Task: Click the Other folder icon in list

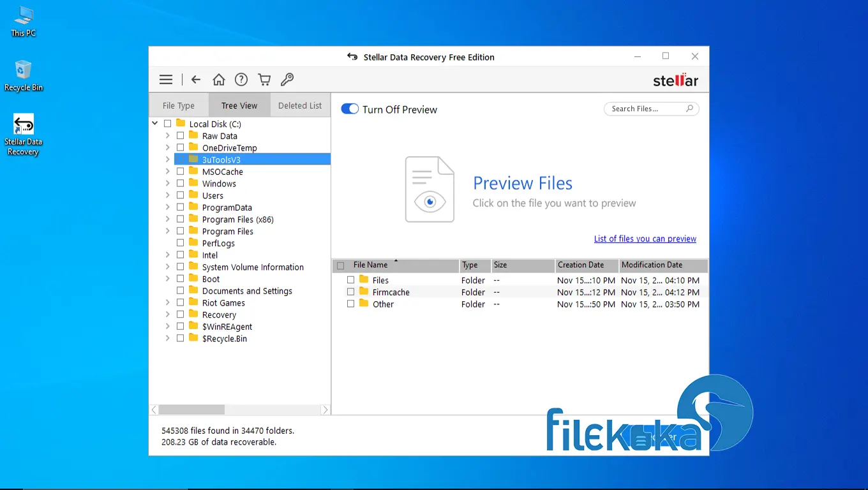Action: coord(364,304)
